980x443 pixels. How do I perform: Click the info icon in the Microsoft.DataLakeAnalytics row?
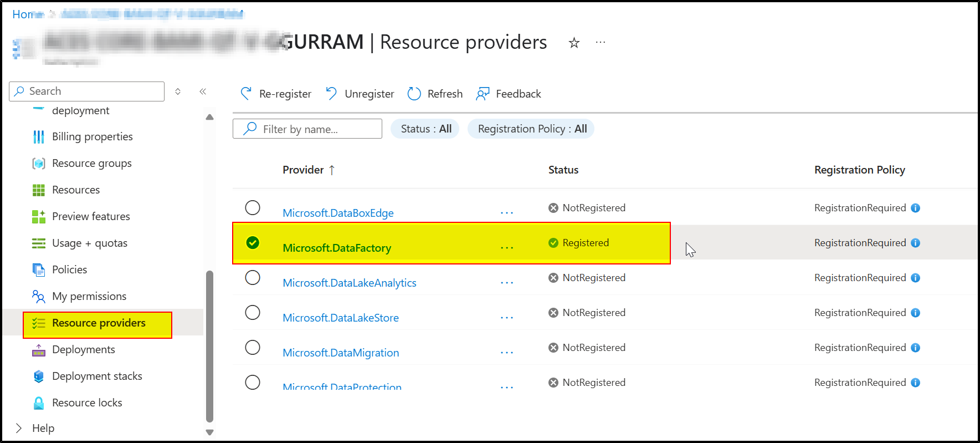click(x=915, y=278)
